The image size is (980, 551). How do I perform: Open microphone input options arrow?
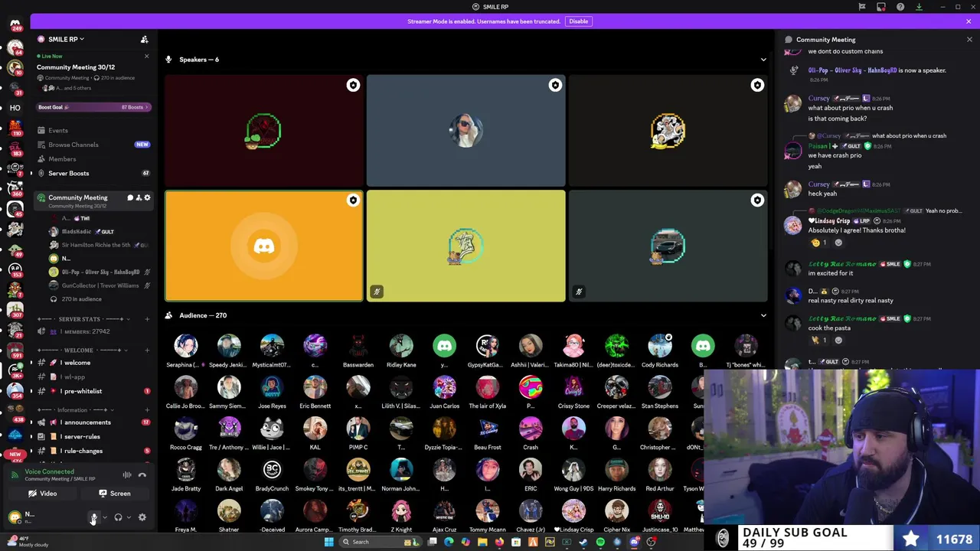click(x=104, y=517)
